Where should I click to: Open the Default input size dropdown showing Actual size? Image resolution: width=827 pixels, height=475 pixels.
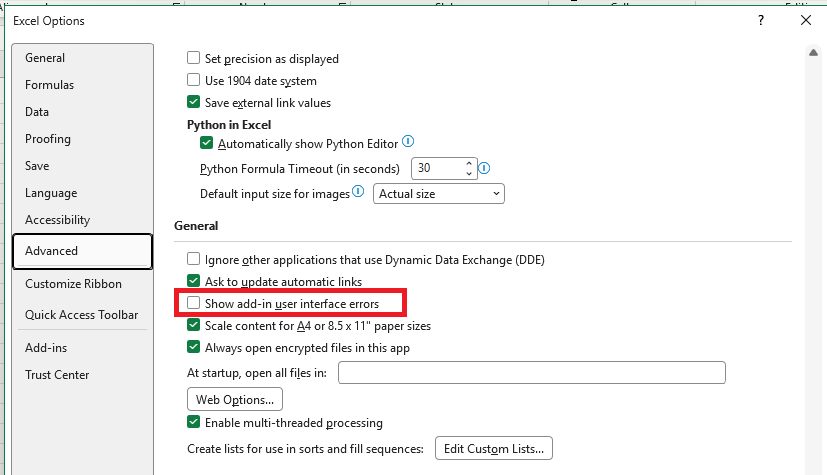439,193
